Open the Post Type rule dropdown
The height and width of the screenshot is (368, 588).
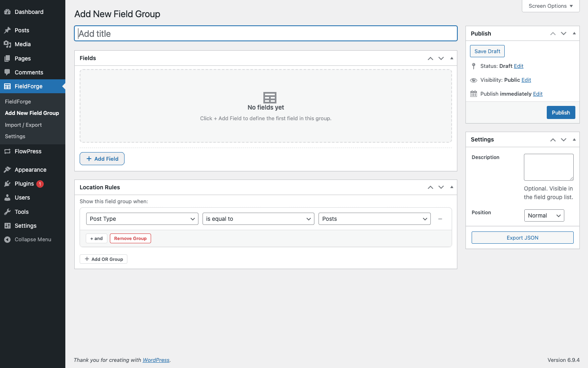click(142, 219)
